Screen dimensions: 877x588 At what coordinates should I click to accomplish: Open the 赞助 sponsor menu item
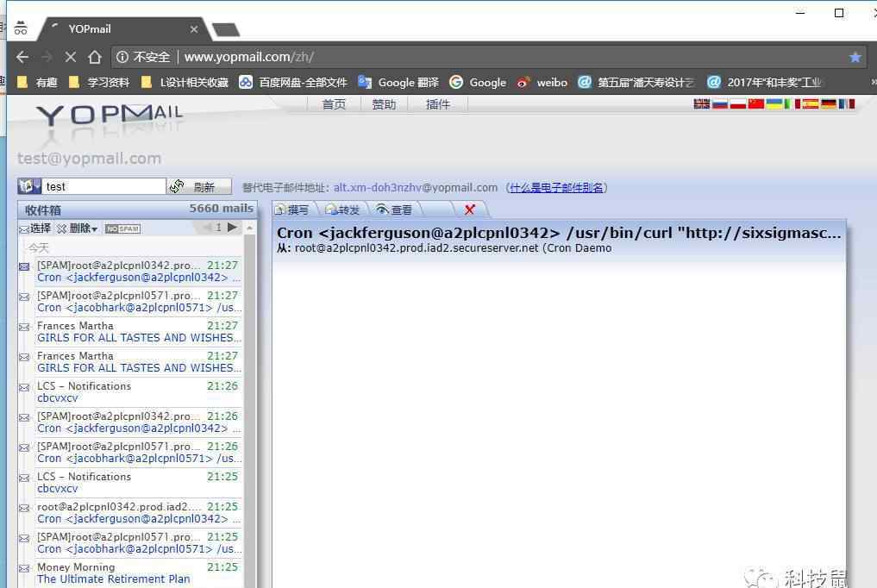[x=384, y=104]
